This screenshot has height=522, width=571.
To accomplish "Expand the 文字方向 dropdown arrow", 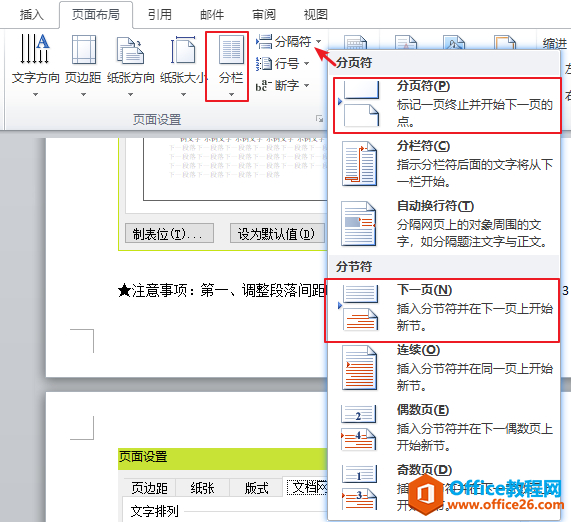I will point(35,95).
